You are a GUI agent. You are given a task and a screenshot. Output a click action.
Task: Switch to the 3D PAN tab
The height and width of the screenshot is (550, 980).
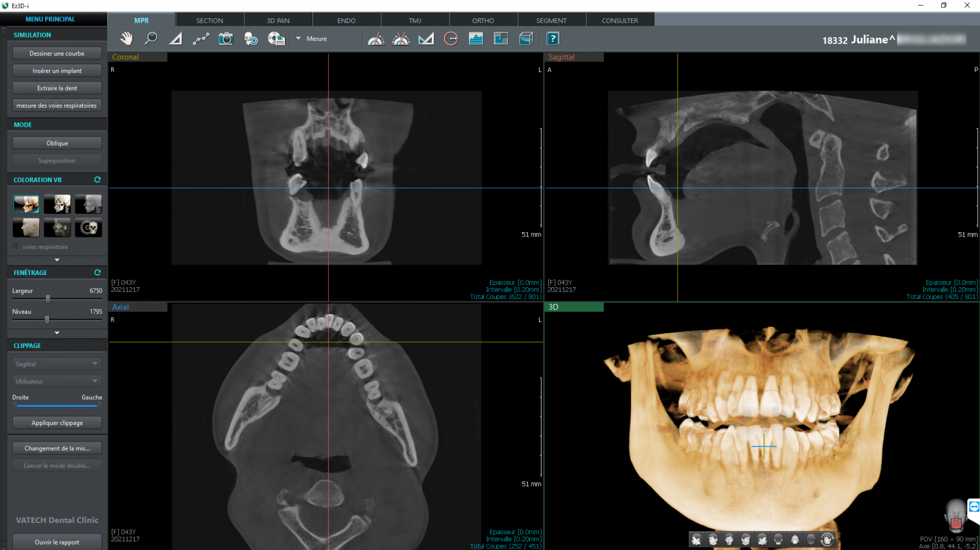click(x=278, y=20)
